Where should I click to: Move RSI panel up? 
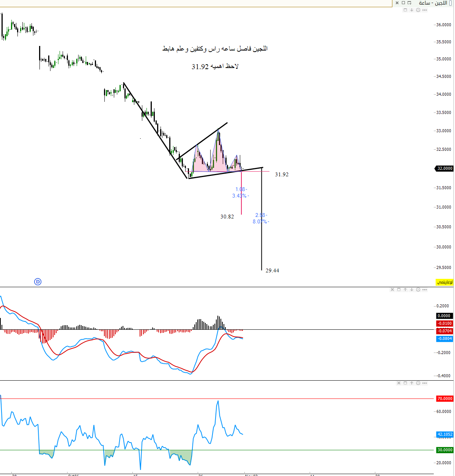[412, 383]
